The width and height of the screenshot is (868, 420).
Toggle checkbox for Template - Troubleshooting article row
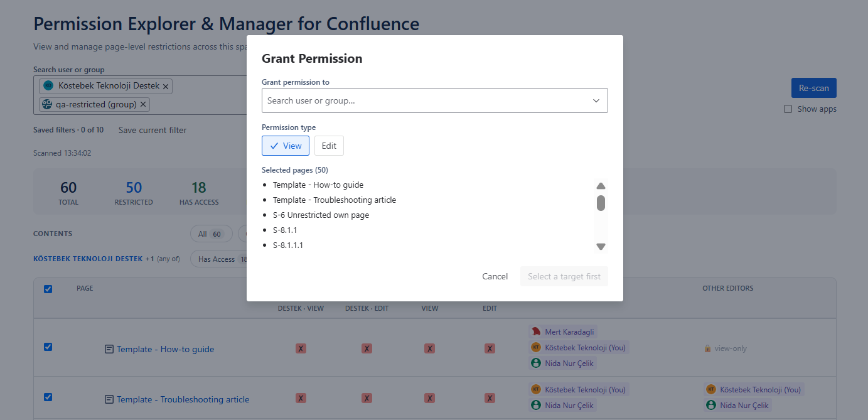point(48,397)
